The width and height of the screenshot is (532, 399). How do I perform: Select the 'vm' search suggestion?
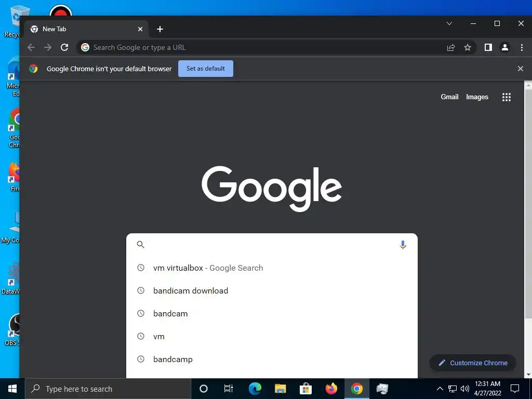click(272, 337)
